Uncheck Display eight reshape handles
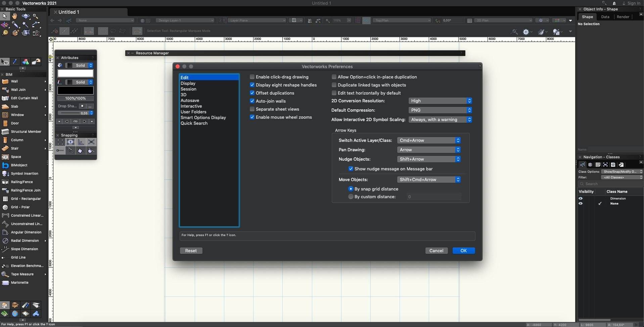Screen dimensions: 644x327 252,85
